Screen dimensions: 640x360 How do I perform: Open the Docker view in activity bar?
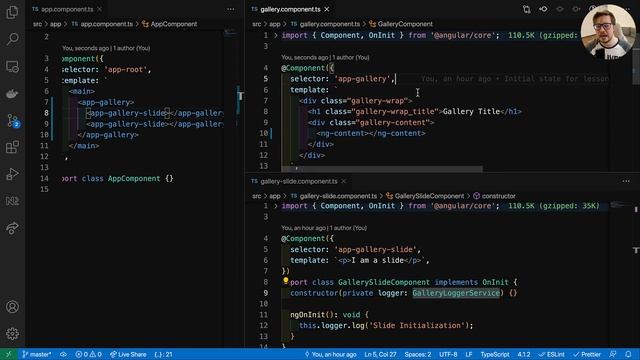pyautogui.click(x=12, y=93)
